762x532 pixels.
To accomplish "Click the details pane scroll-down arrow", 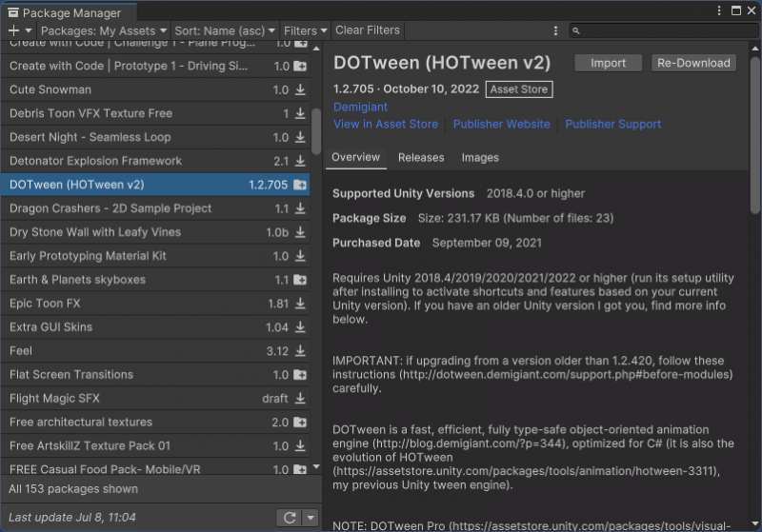I will pyautogui.click(x=755, y=523).
